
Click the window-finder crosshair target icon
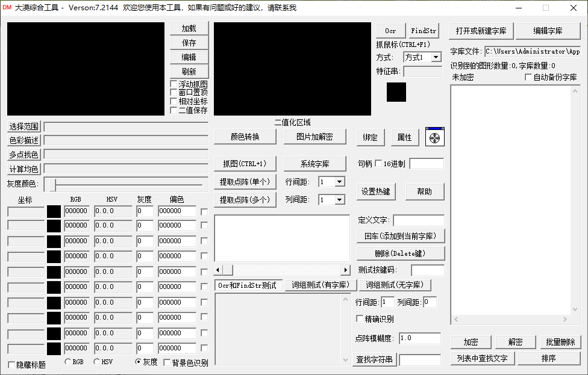(434, 137)
